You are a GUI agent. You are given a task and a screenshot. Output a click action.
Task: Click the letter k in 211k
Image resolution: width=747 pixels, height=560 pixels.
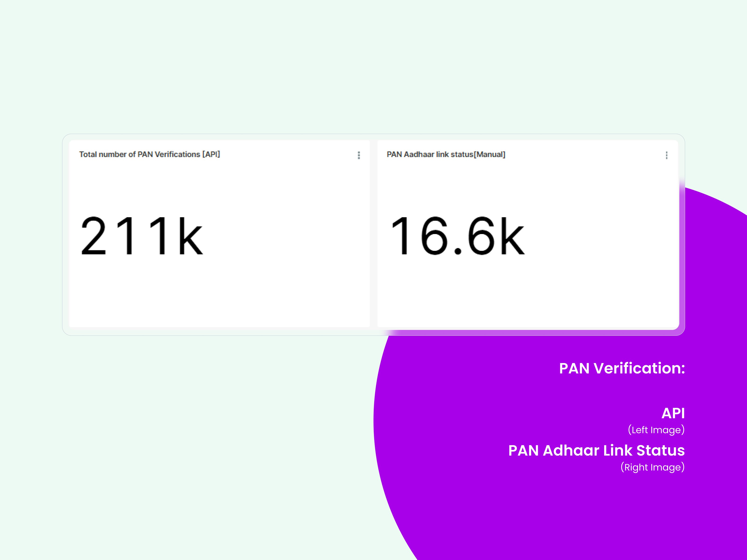click(190, 236)
